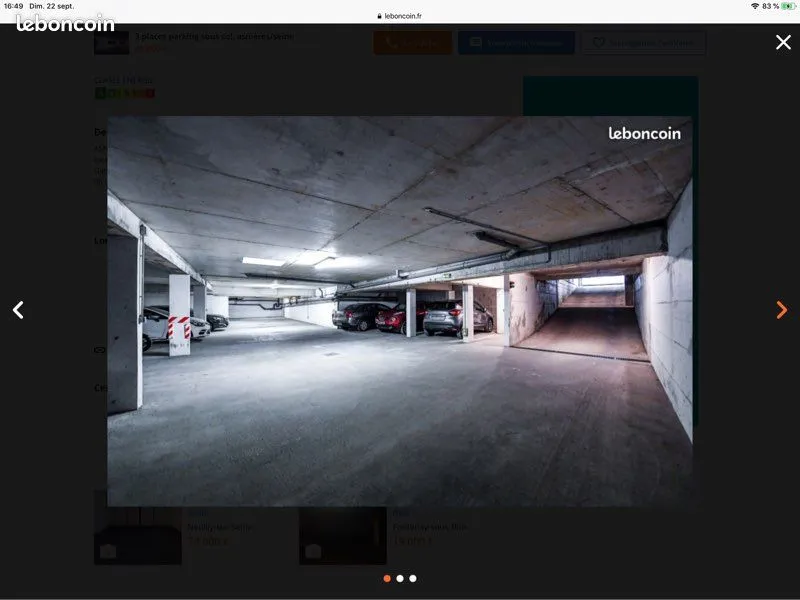The width and height of the screenshot is (800, 600).
Task: Click the leboncoin watermark on the photo
Action: coord(644,133)
